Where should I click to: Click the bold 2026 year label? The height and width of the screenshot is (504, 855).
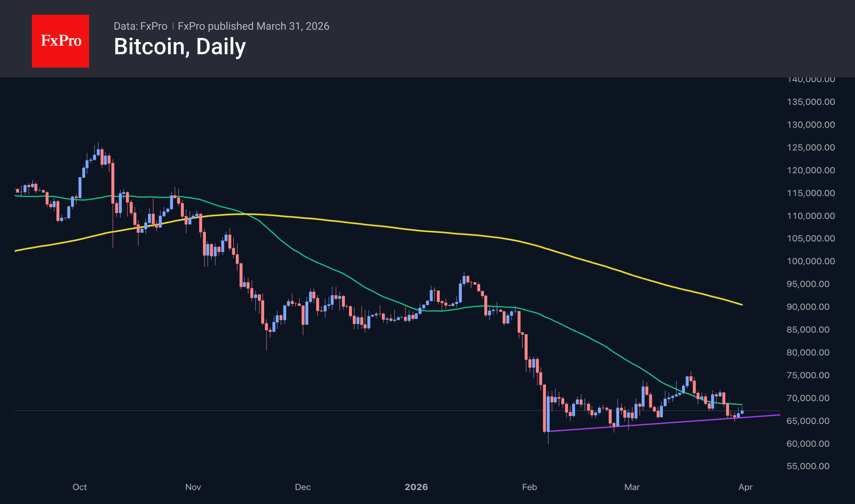416,487
